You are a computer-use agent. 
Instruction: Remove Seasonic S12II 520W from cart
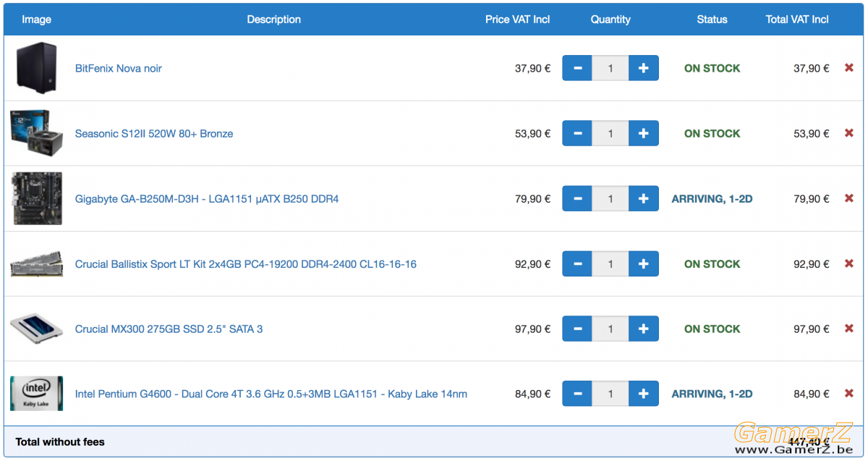click(849, 133)
